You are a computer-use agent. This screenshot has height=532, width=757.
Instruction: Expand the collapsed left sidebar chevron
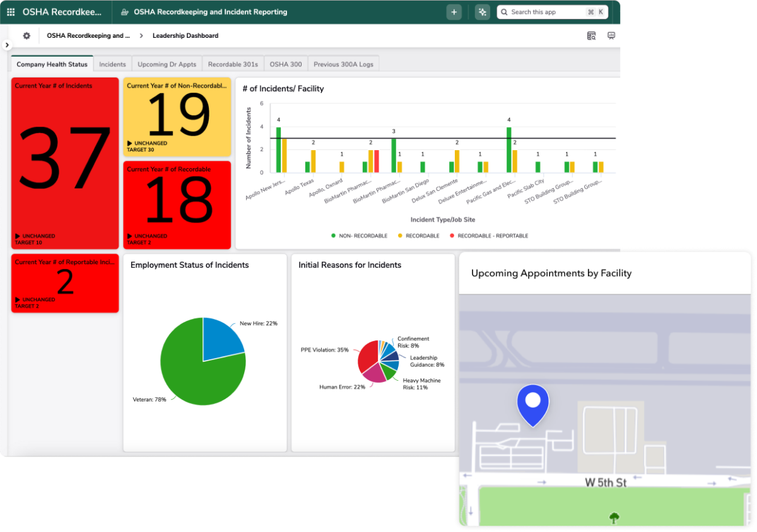6,45
